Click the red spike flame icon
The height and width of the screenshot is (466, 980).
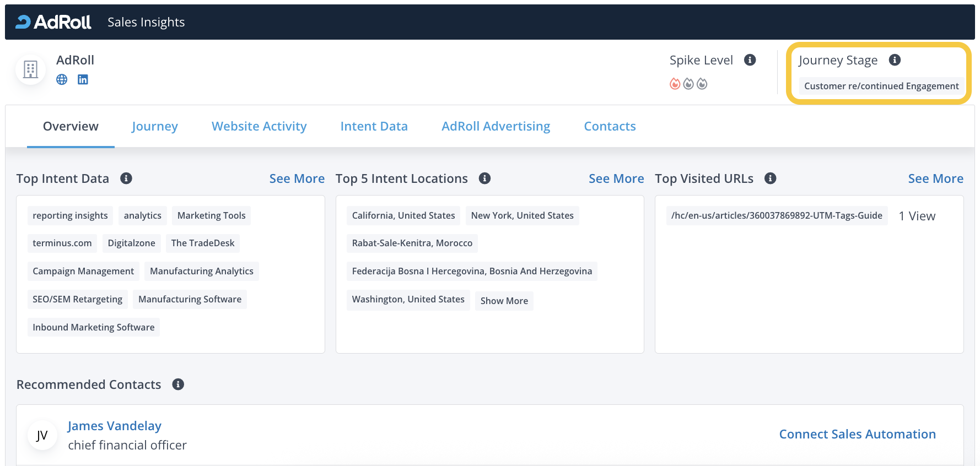coord(675,84)
